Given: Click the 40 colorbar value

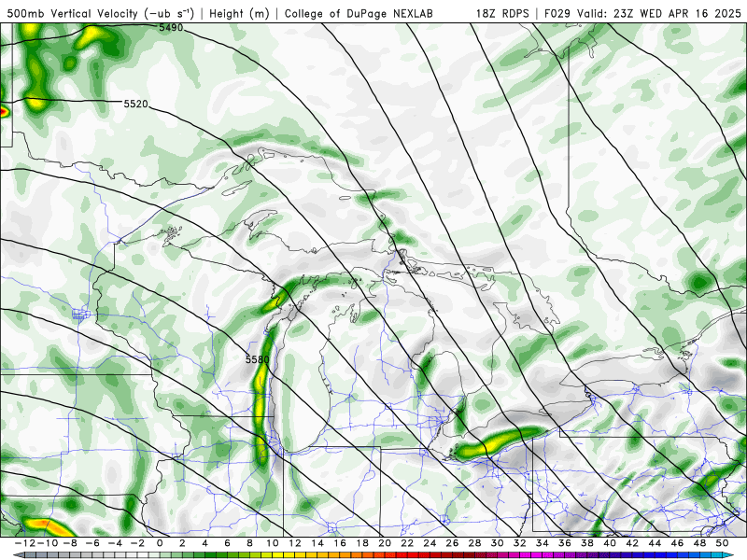Looking at the screenshot, I should click(610, 543).
